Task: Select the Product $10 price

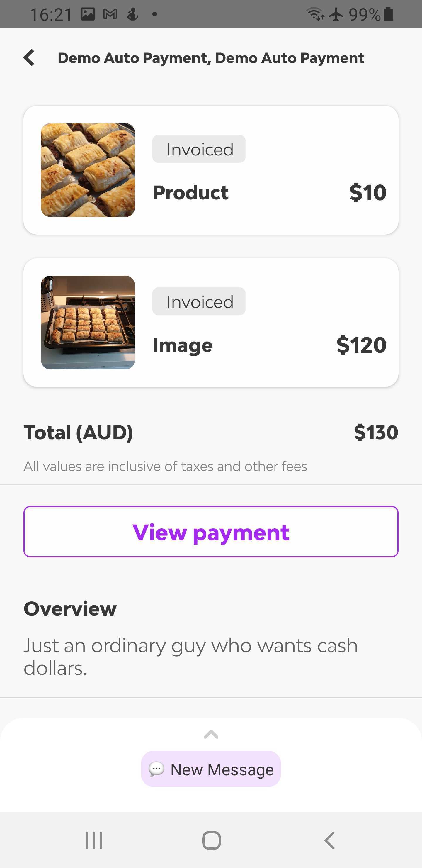Action: [368, 192]
